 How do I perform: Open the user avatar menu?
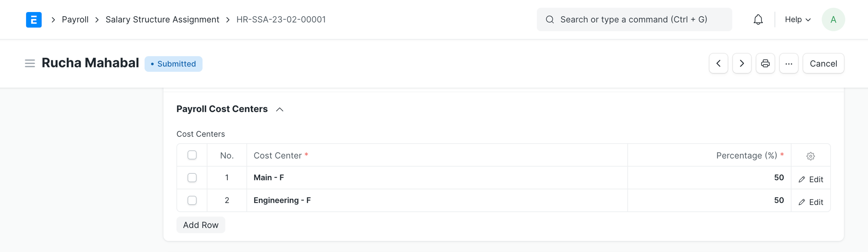[833, 20]
